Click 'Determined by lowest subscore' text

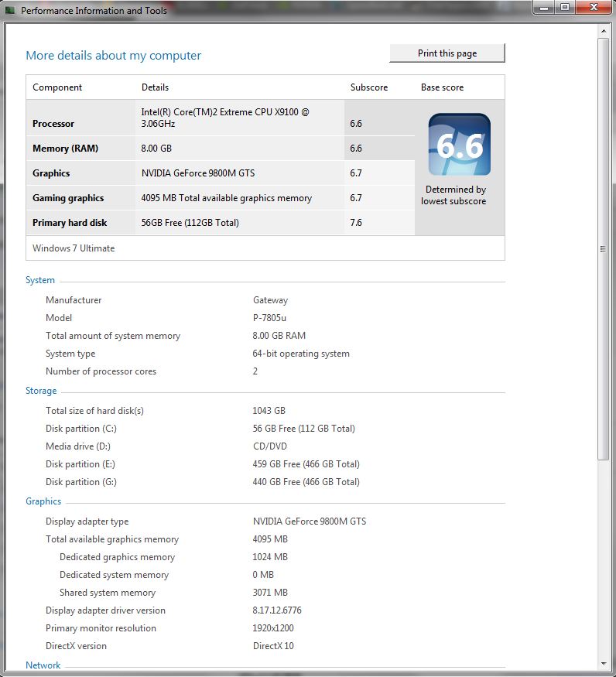pos(453,195)
